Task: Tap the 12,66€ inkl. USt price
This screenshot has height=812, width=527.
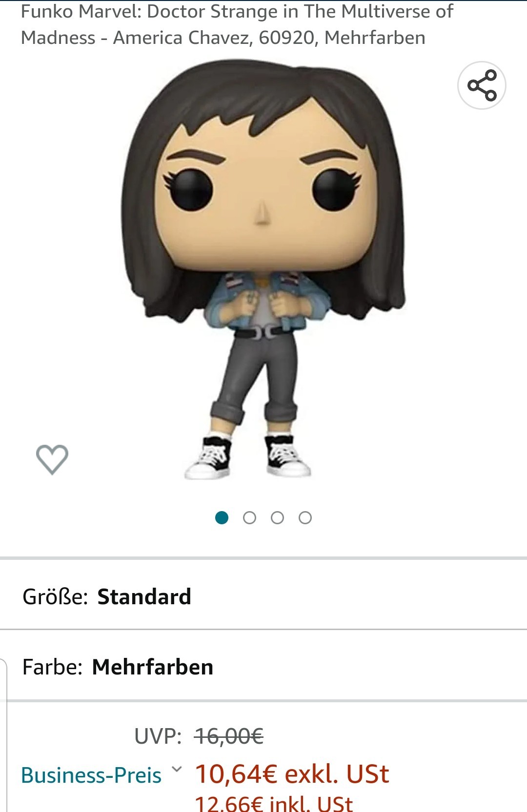Action: [274, 803]
